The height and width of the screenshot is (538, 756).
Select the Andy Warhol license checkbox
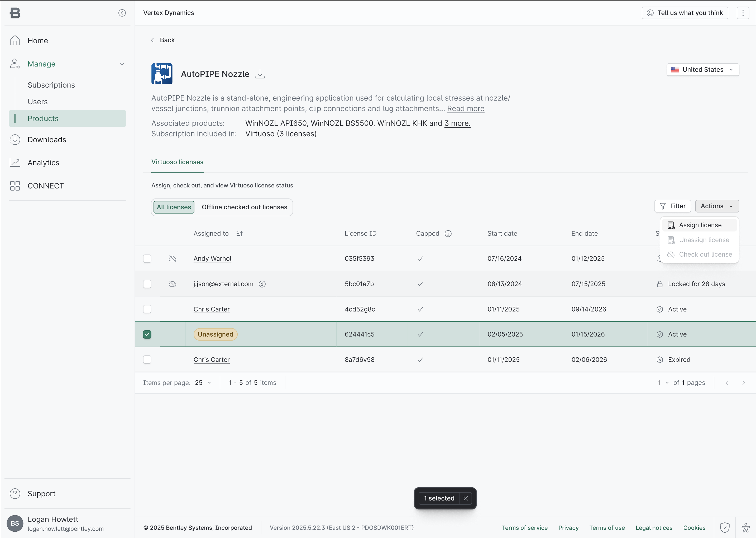147,259
